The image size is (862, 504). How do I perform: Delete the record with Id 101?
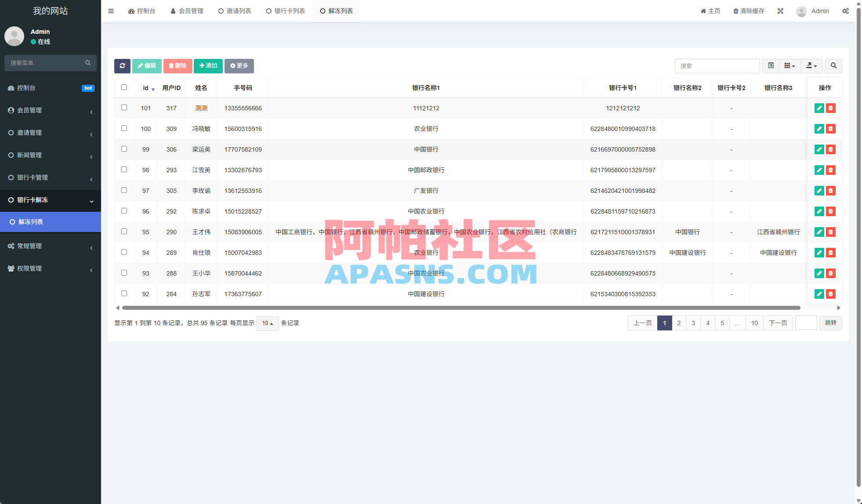[x=831, y=108]
